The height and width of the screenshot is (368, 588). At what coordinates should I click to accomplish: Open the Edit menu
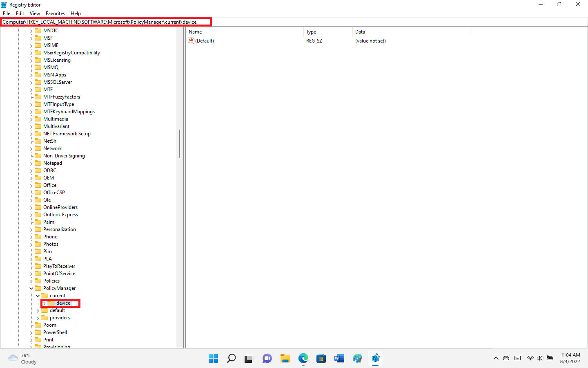pyautogui.click(x=20, y=13)
